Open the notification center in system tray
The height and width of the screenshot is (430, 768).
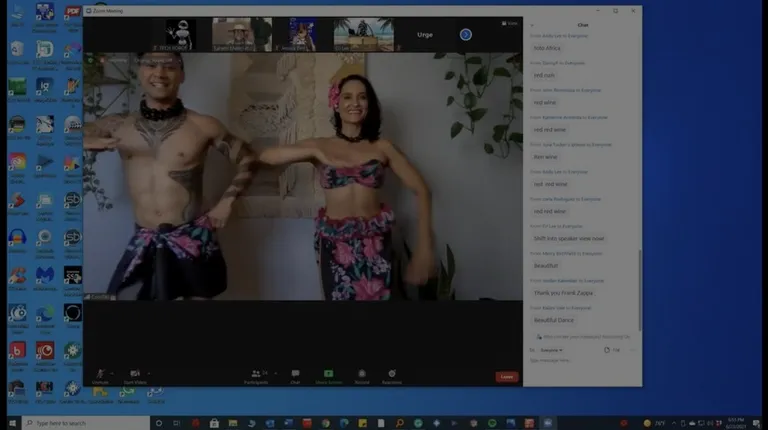coord(756,423)
